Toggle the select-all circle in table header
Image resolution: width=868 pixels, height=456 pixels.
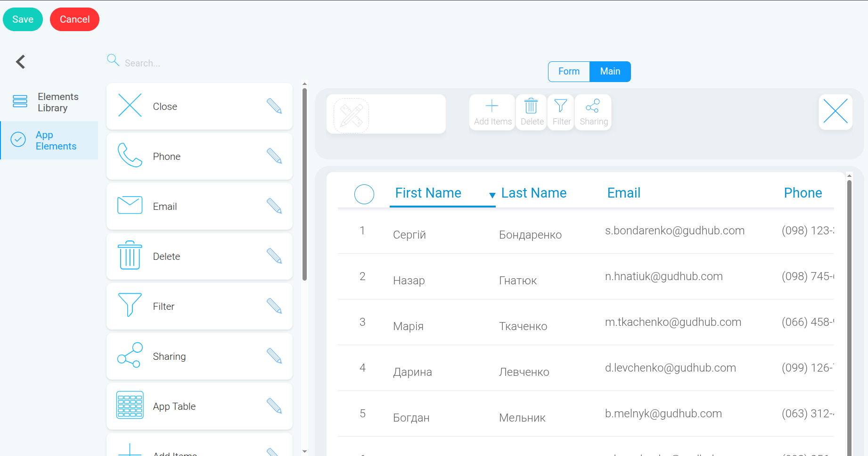364,194
